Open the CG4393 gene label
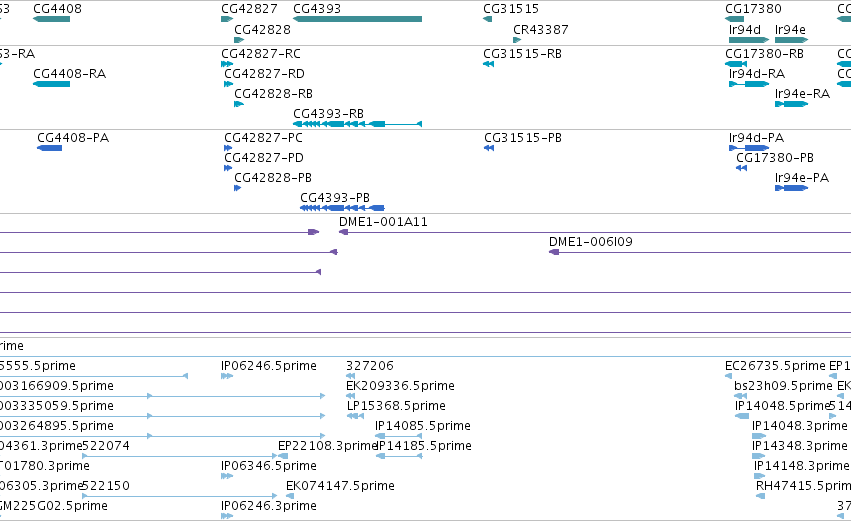Viewport: 851px width, 521px height. click(317, 9)
